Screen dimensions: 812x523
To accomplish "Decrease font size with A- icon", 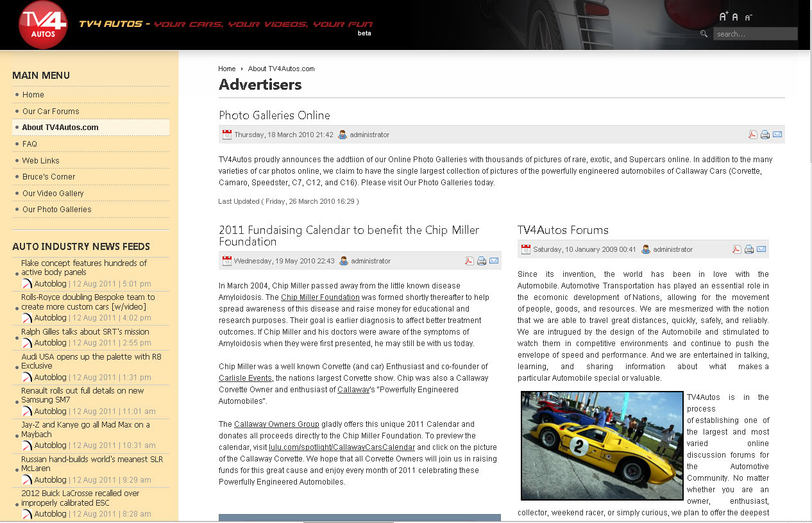I will [748, 17].
